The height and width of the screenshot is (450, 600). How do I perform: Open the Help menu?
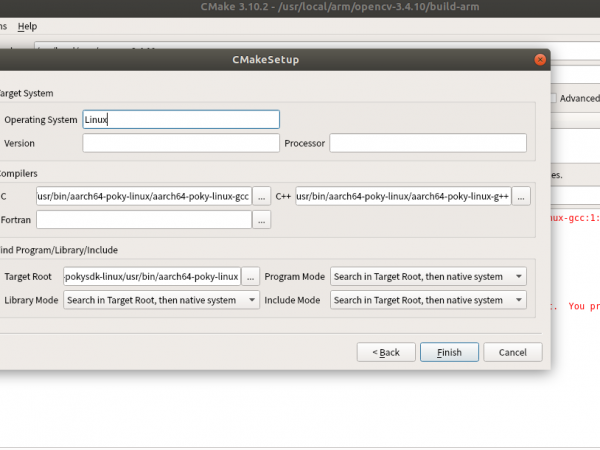27,26
